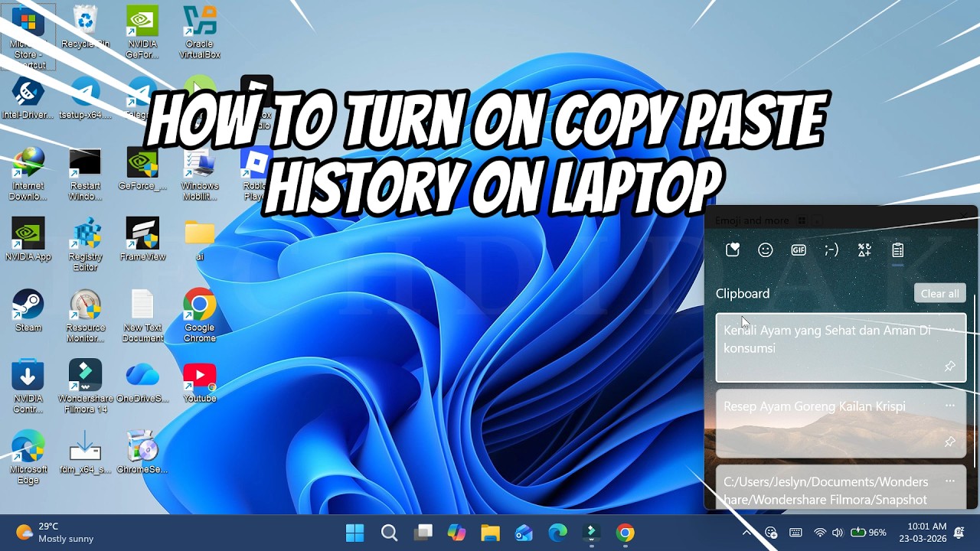Image resolution: width=980 pixels, height=551 pixels.
Task: Click the clipboard panel vertical scrollbar
Action: point(974,380)
